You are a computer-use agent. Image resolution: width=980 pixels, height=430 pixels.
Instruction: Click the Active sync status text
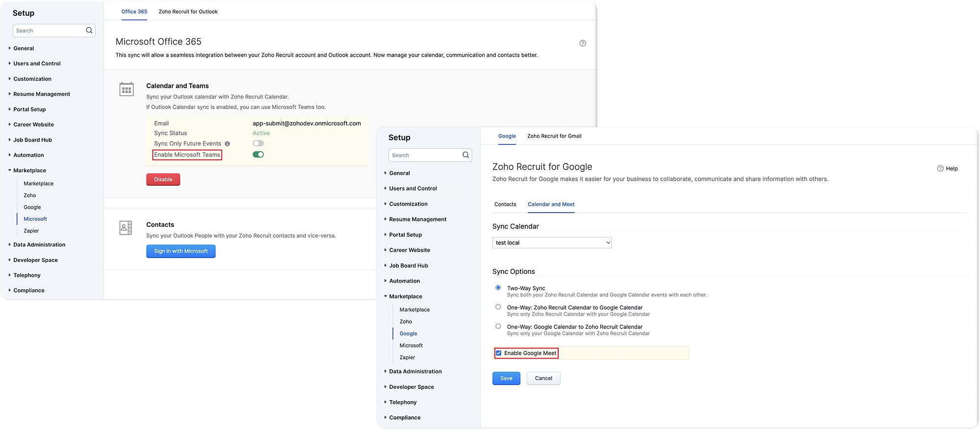click(x=261, y=133)
